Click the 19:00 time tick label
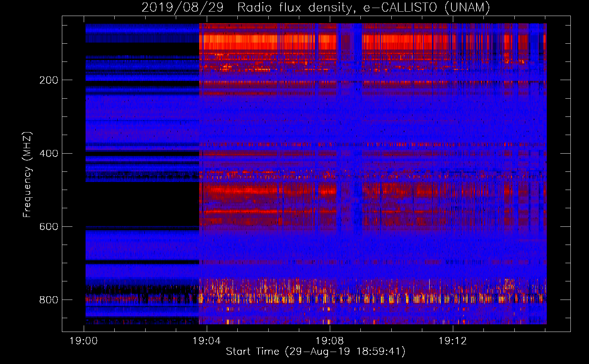589x364 pixels. 84,341
